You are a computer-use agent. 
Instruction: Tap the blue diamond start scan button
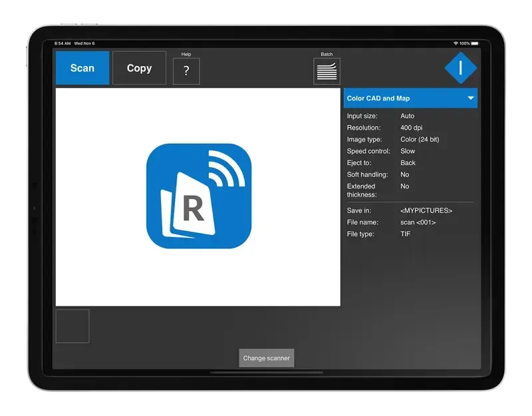[x=460, y=68]
